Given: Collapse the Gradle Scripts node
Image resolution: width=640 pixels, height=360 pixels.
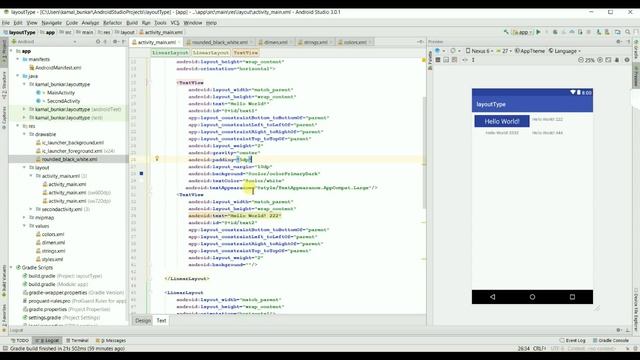Looking at the screenshot, I should (11, 267).
